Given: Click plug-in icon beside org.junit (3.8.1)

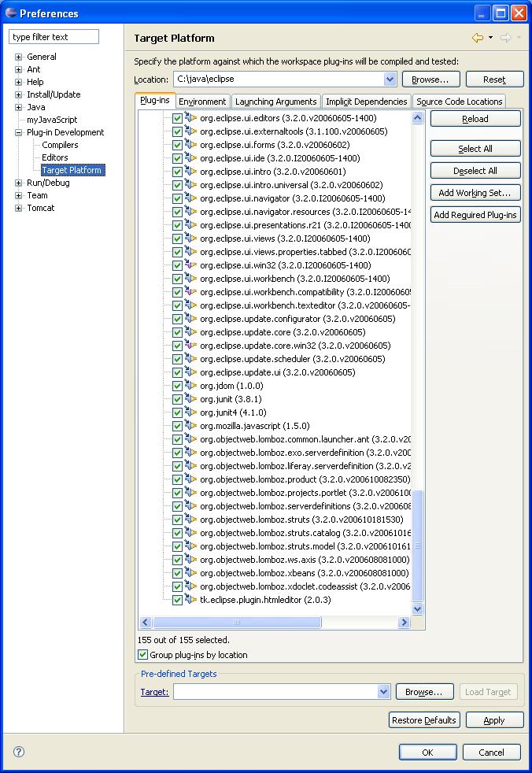Looking at the screenshot, I should click(x=190, y=399).
